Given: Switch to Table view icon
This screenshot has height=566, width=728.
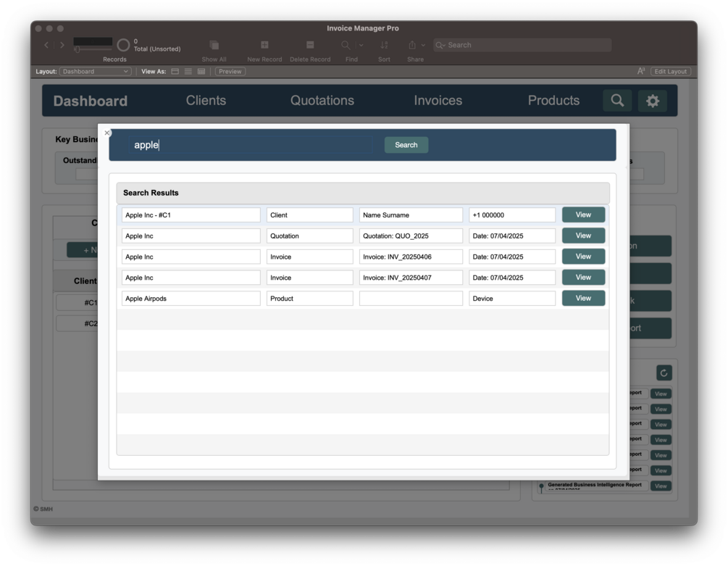Looking at the screenshot, I should [201, 72].
